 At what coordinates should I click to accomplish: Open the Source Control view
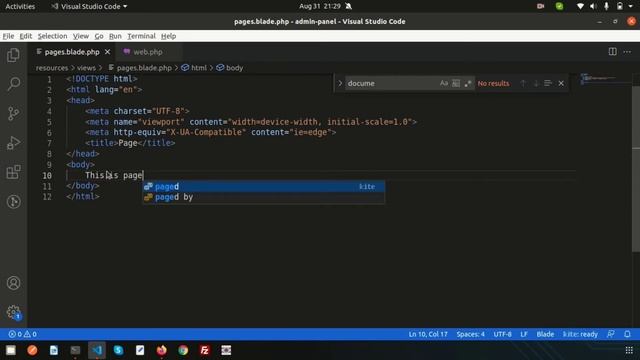(13, 113)
